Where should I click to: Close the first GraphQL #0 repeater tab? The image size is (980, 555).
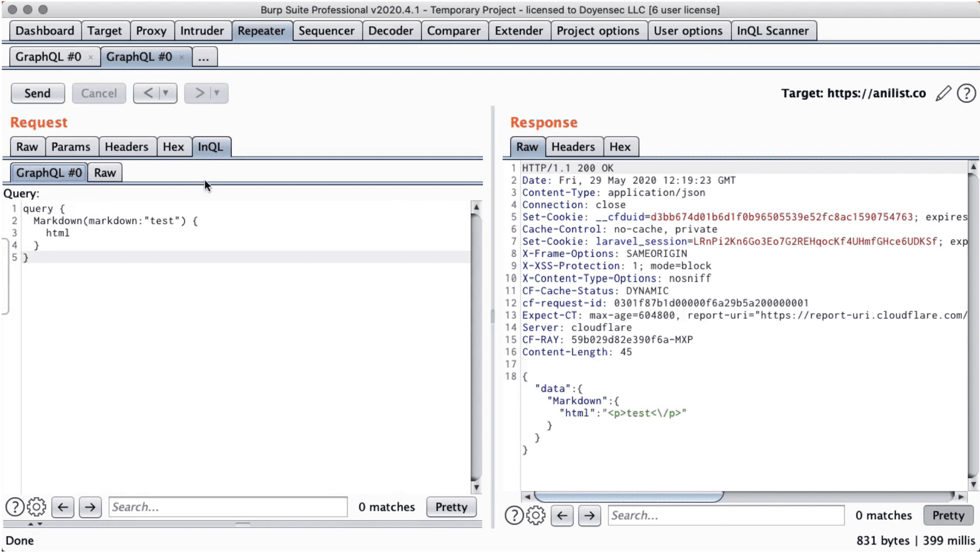click(90, 57)
